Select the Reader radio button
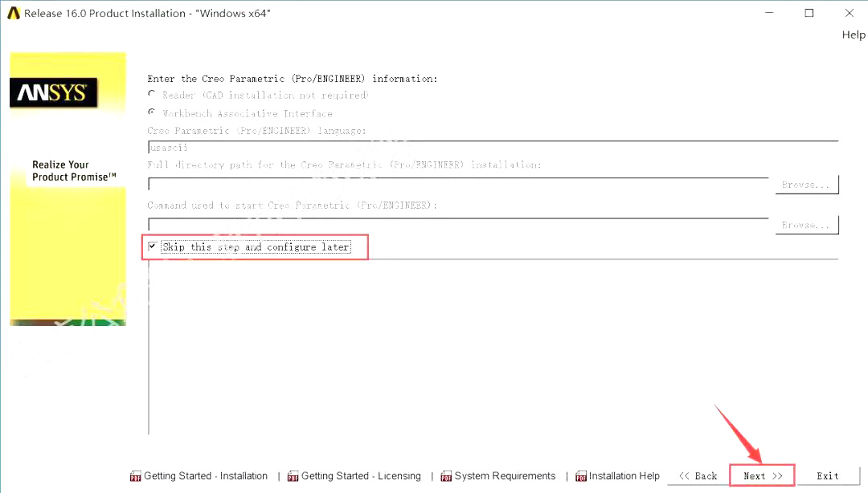The image size is (868, 493). [x=152, y=95]
